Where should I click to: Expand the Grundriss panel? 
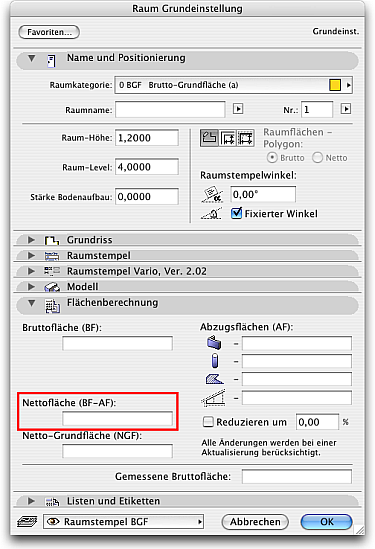point(32,240)
